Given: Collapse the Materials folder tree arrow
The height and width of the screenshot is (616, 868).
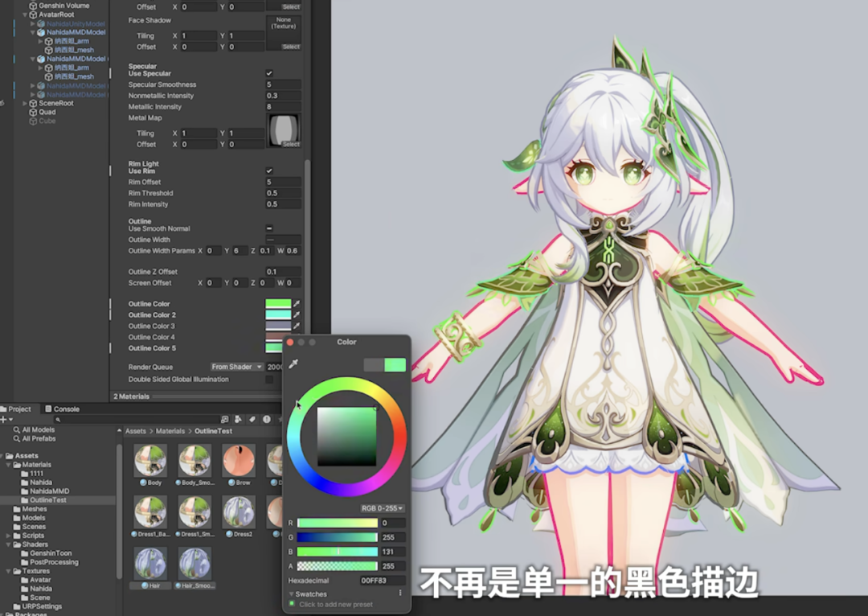Looking at the screenshot, I should coord(9,465).
